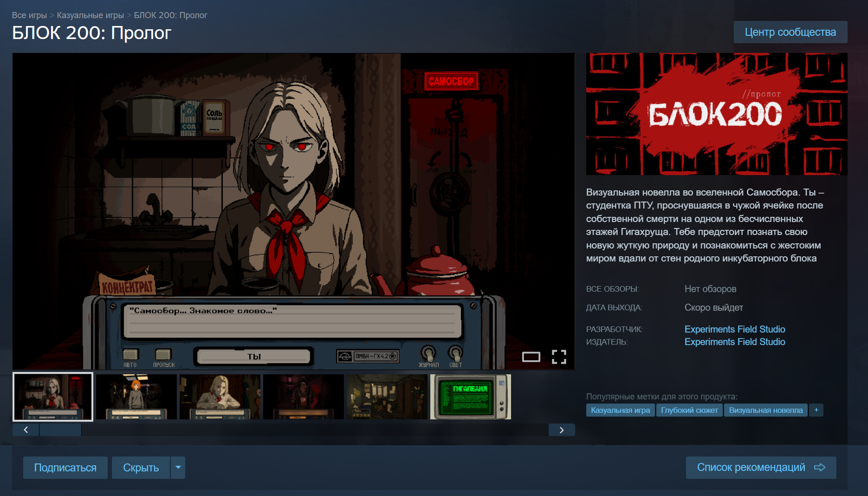Click the thumbnail strip scrollbar handle
Screen dimensions: 868x496
(60, 430)
